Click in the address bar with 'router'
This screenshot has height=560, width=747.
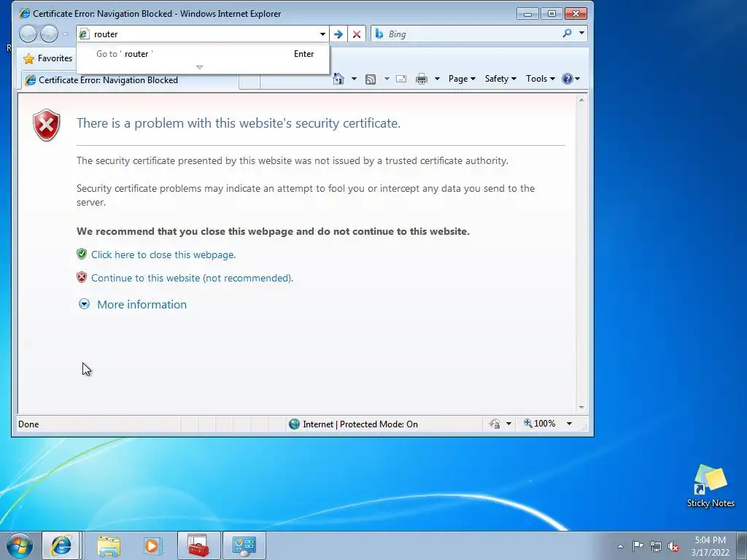click(x=203, y=34)
